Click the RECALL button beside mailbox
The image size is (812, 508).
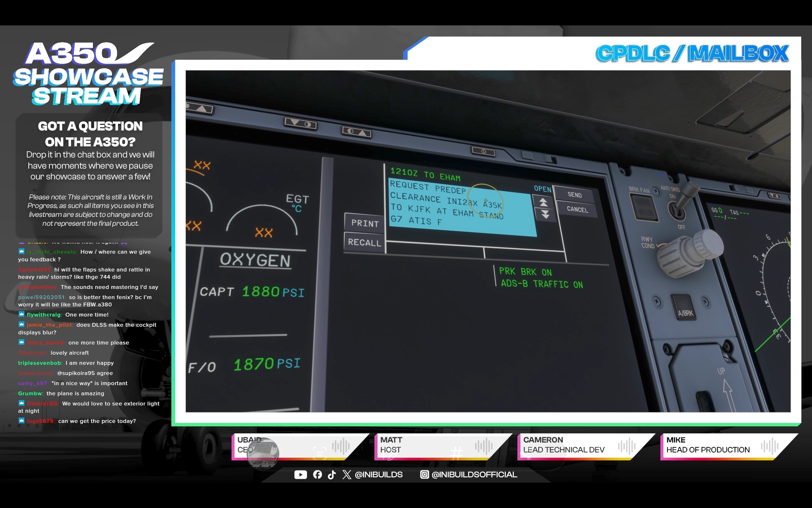point(364,242)
